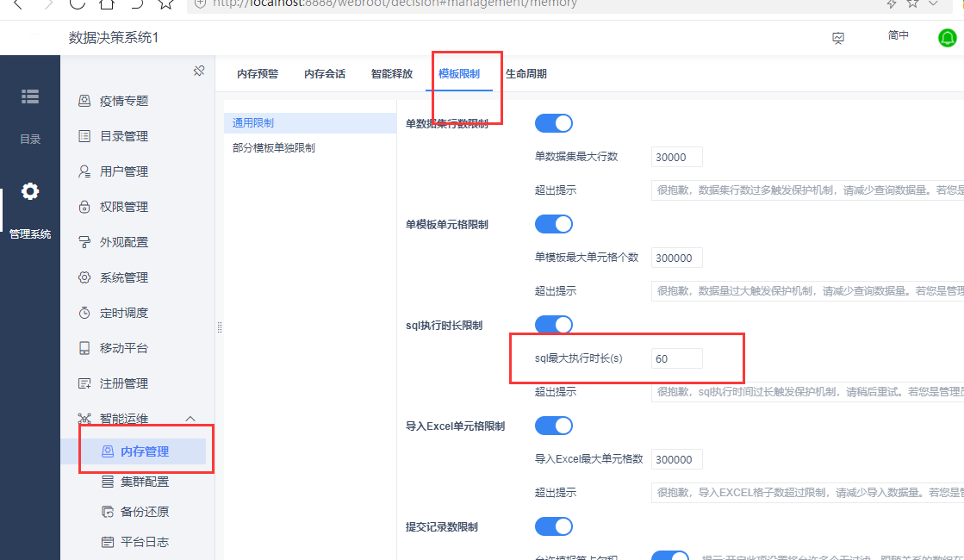Click the 智能运维 network icon
The width and height of the screenshot is (964, 560).
click(x=84, y=419)
